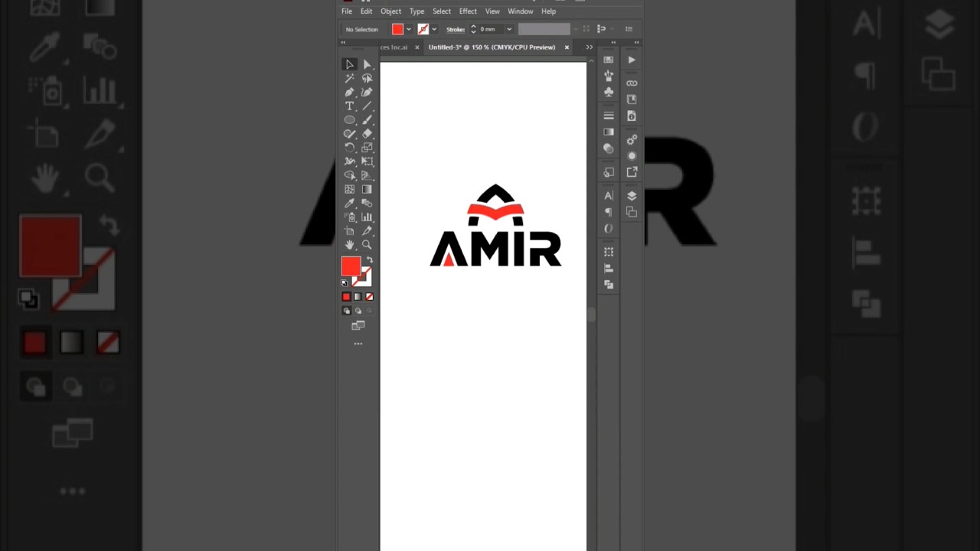Select the Mesh tool

tap(349, 189)
